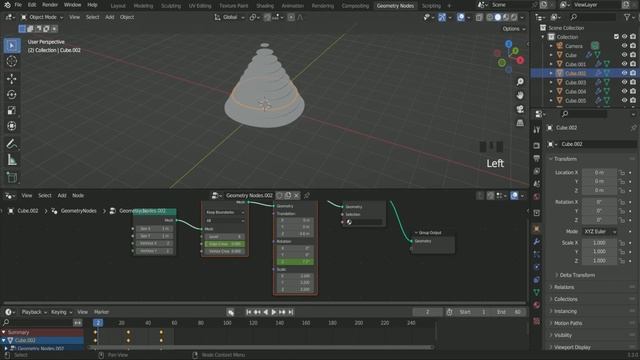Select the Add Cube tool

coord(12,178)
